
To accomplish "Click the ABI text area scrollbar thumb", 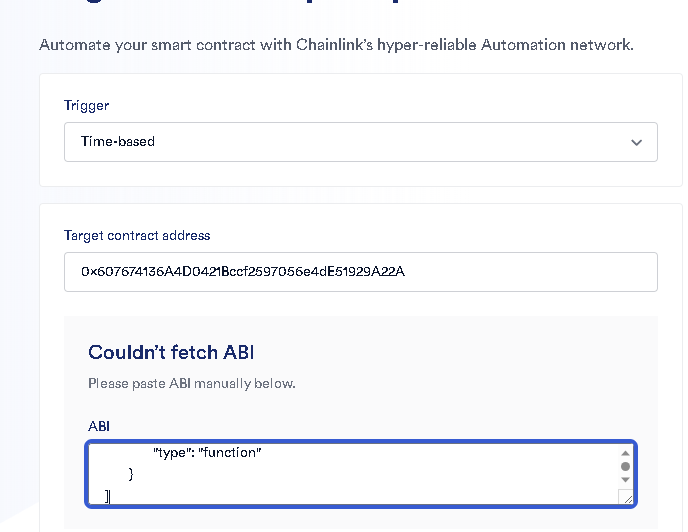I will (x=625, y=466).
